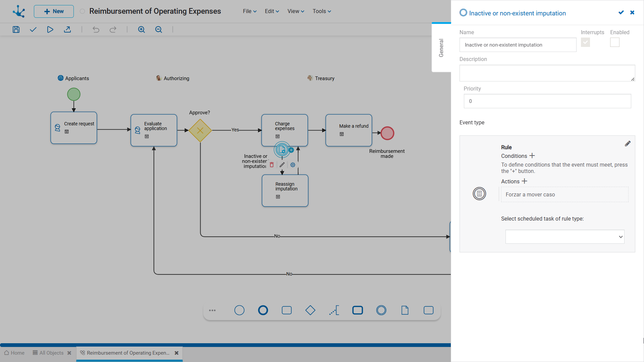Open the File menu
Screen dimensions: 644x362
250,11
